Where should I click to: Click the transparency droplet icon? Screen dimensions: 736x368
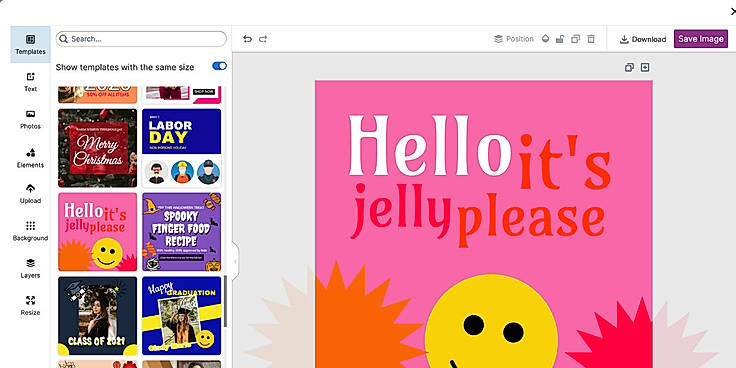tap(545, 39)
